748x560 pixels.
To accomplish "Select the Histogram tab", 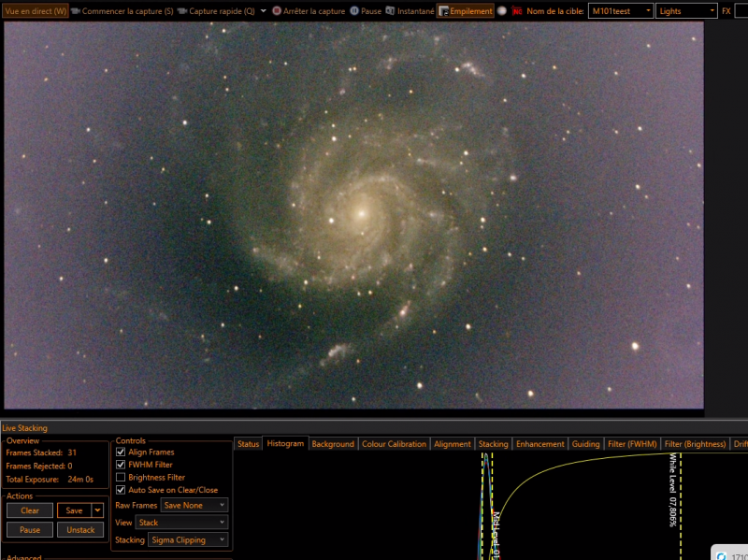I will tap(285, 443).
